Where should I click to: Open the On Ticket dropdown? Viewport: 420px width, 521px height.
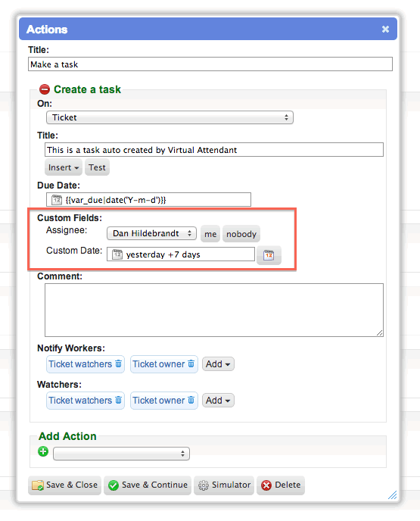click(x=170, y=117)
